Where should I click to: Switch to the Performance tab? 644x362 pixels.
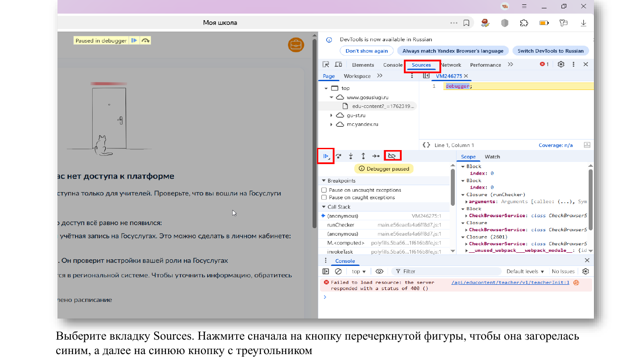point(486,65)
